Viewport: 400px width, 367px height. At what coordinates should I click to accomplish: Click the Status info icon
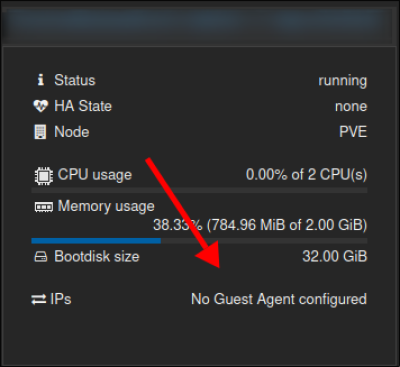point(41,80)
